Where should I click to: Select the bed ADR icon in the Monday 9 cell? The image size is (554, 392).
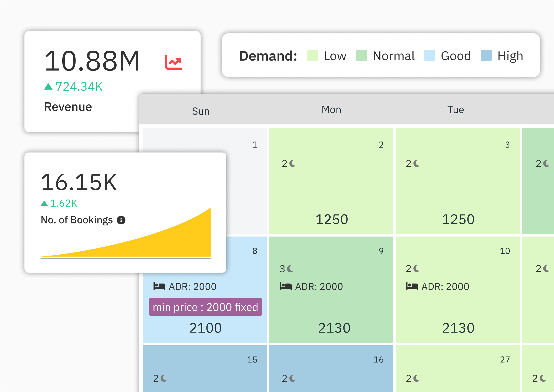click(286, 286)
